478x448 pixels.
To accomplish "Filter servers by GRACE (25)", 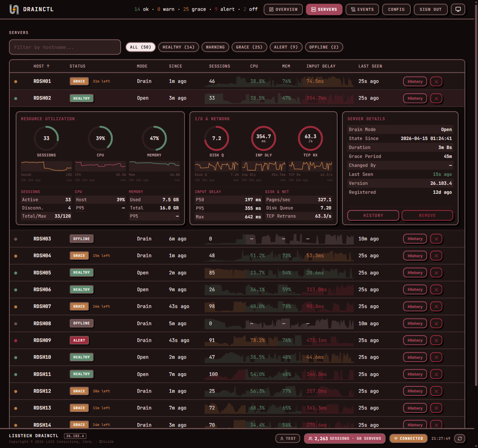I will (249, 47).
